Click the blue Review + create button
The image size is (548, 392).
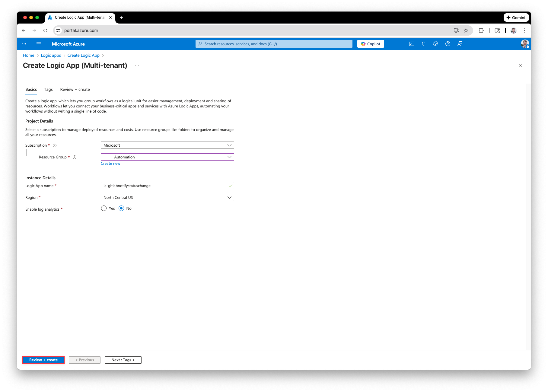[x=43, y=360]
